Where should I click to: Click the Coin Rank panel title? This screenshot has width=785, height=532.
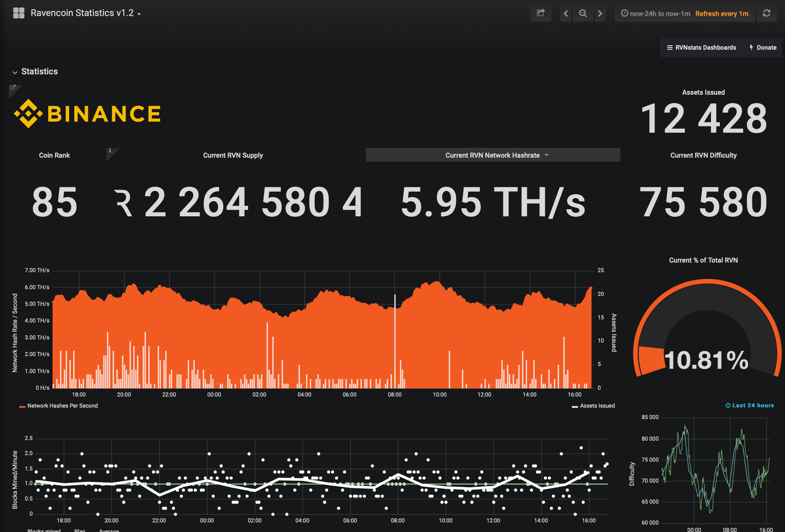(54, 156)
